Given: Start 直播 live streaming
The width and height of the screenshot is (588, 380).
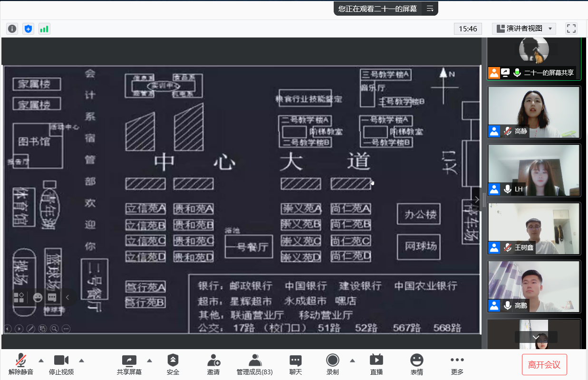Looking at the screenshot, I should 376,364.
